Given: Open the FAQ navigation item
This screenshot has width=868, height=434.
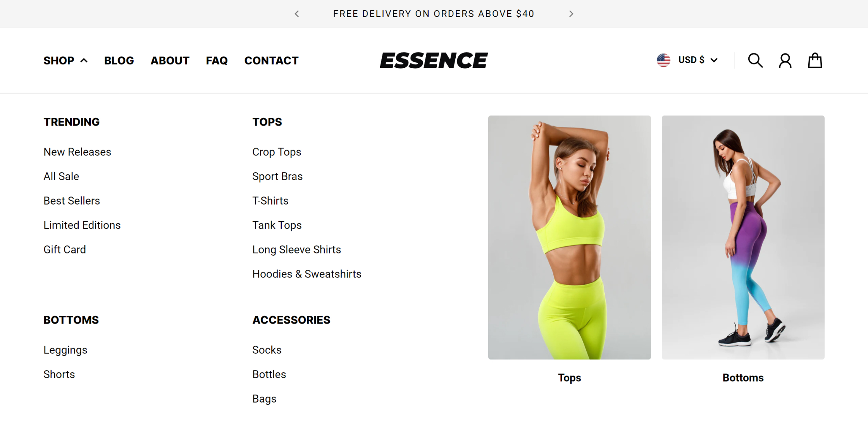Looking at the screenshot, I should 217,60.
